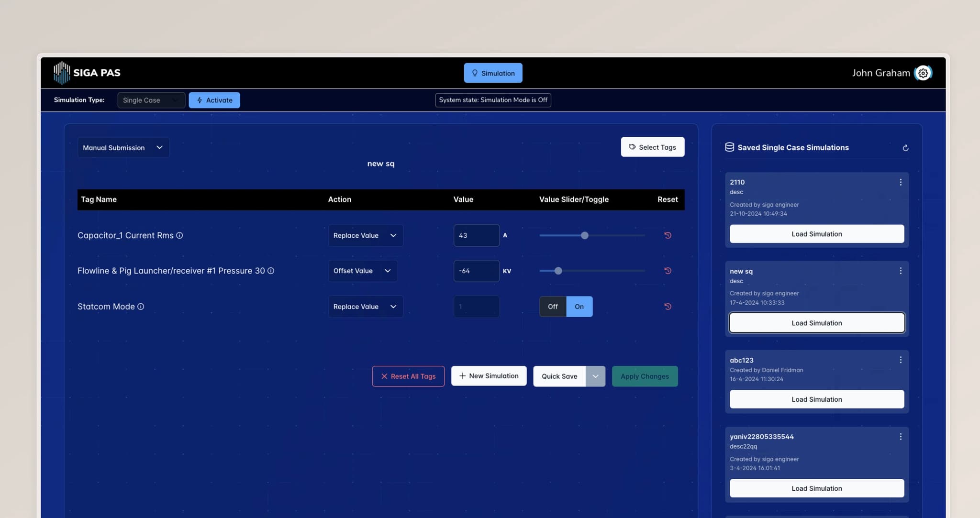Click the settings gear beside John Graham
The image size is (980, 518).
923,73
